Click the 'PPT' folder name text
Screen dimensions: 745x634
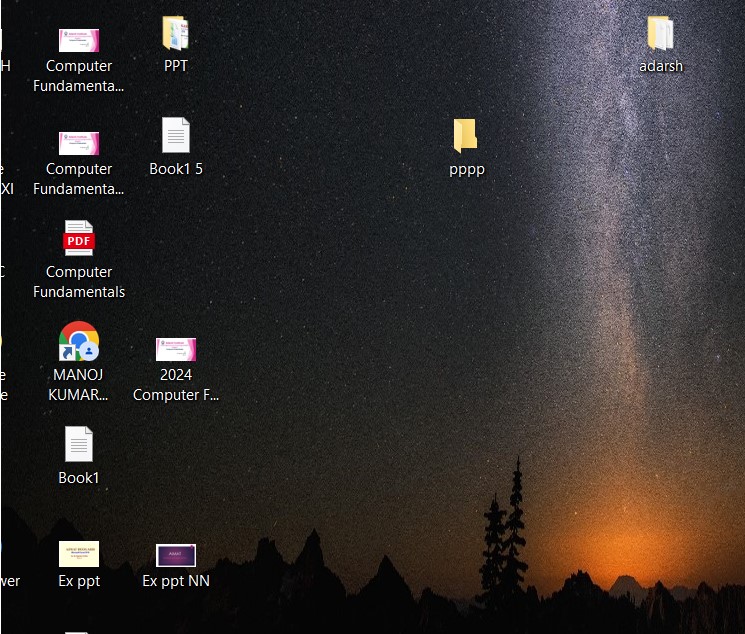click(176, 66)
